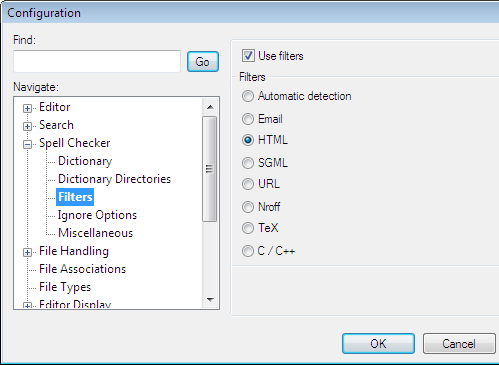Open Dictionary Directories in the tree
499x365 pixels.
pyautogui.click(x=114, y=179)
